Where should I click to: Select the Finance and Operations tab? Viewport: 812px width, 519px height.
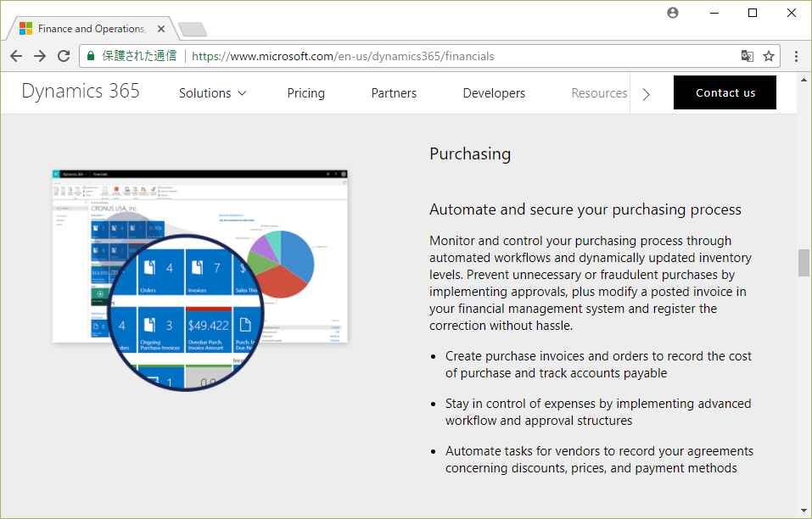click(x=92, y=29)
